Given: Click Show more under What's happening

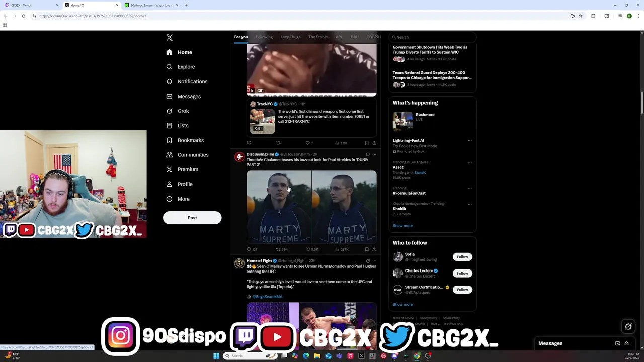Looking at the screenshot, I should pos(403,226).
